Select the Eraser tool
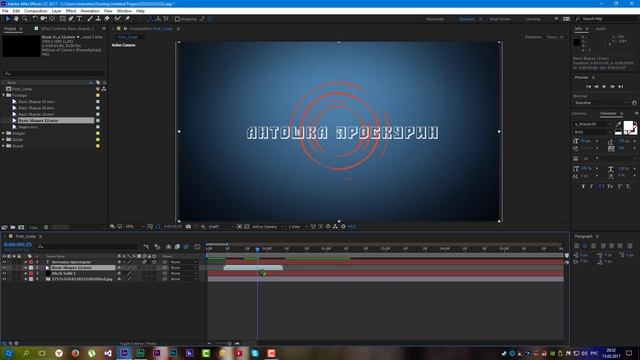 point(107,19)
